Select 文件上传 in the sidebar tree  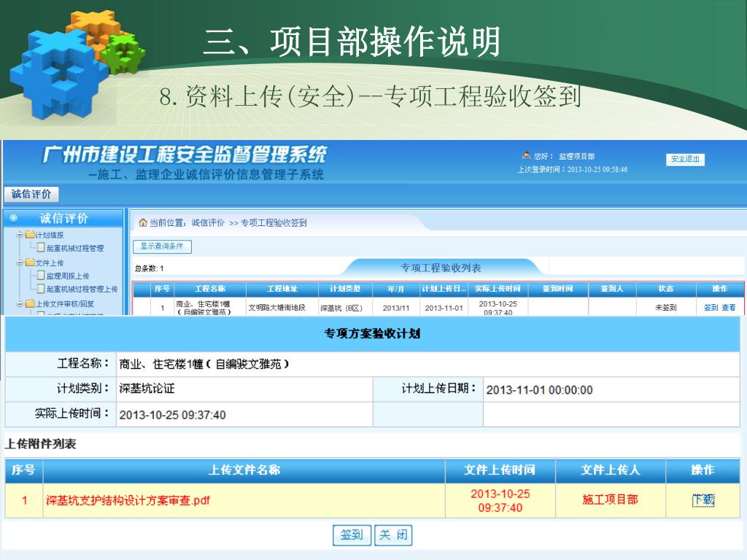[50, 262]
